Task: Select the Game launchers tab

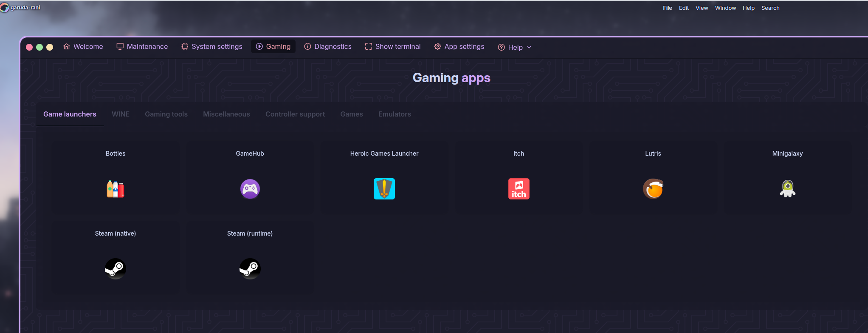Action: 70,114
